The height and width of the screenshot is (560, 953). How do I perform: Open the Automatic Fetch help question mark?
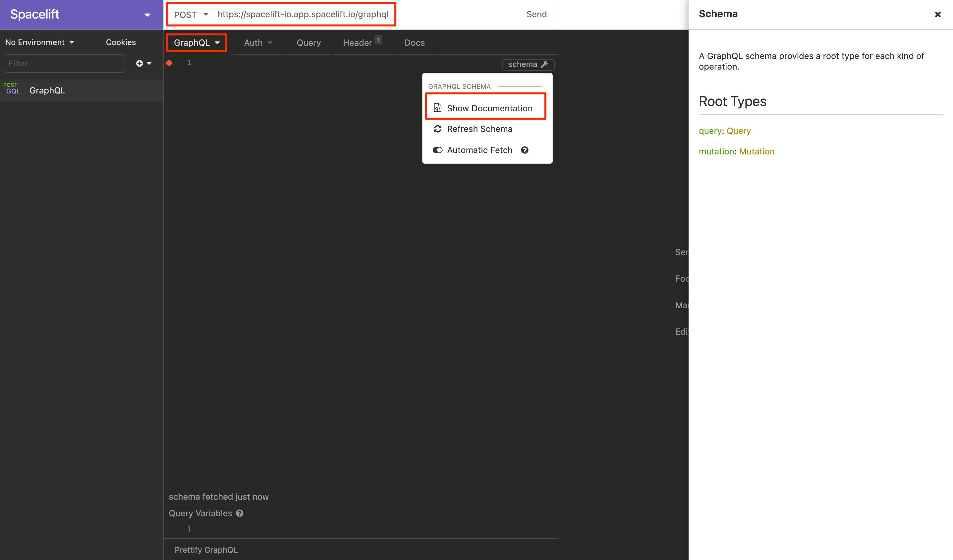tap(525, 150)
